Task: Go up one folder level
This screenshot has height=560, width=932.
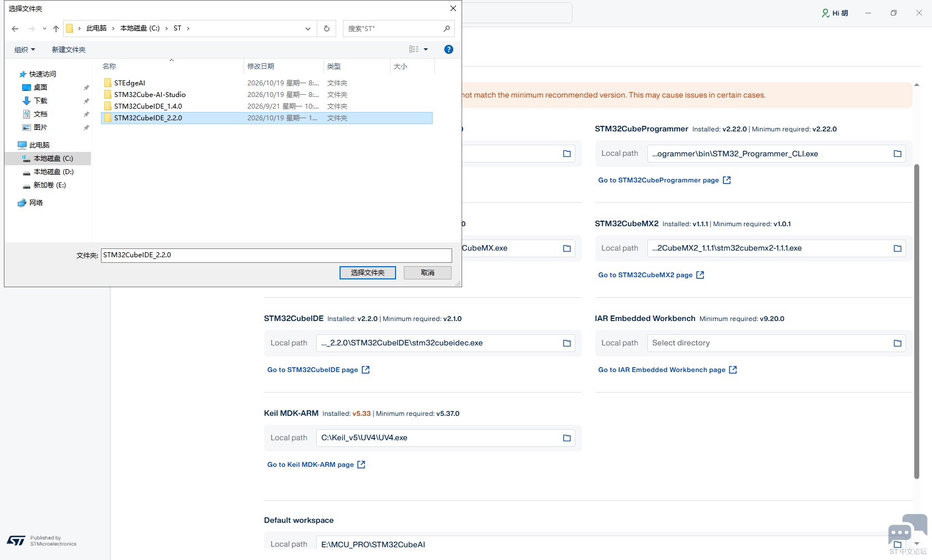Action: point(56,29)
